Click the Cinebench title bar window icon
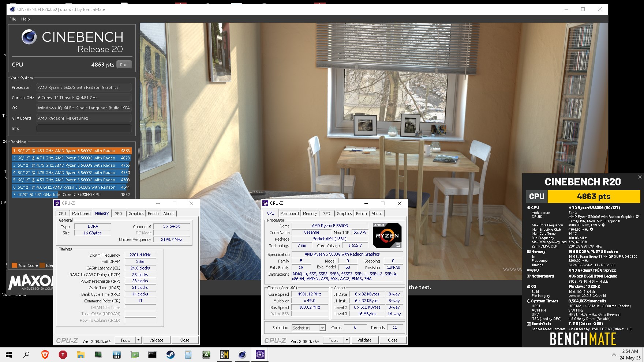 coord(12,9)
